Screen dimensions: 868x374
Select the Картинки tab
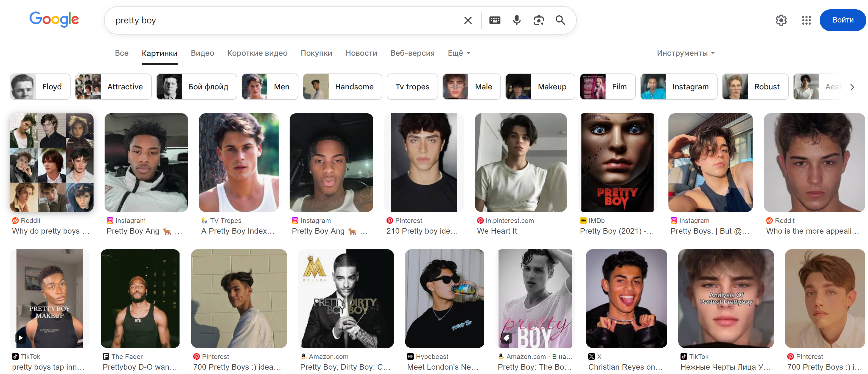click(x=159, y=53)
